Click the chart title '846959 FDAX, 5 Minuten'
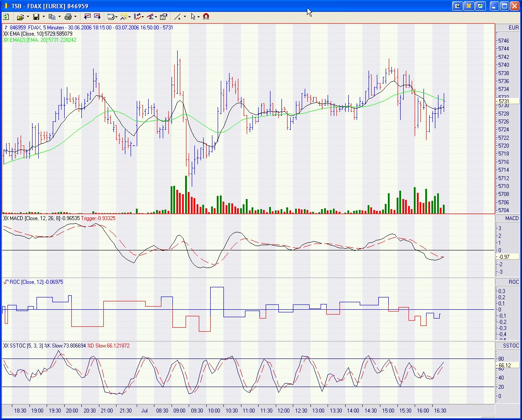Screen dimensions: 522x420 [x=37, y=28]
